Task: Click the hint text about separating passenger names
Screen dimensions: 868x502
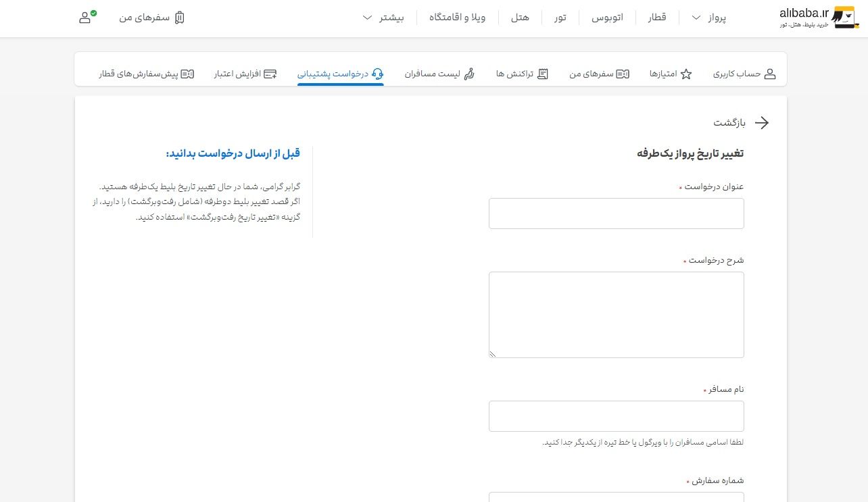Action: point(643,443)
